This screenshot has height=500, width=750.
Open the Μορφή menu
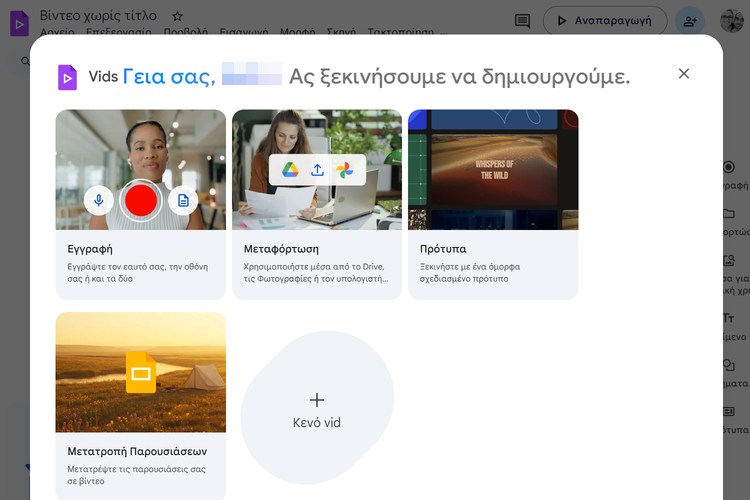click(x=297, y=32)
